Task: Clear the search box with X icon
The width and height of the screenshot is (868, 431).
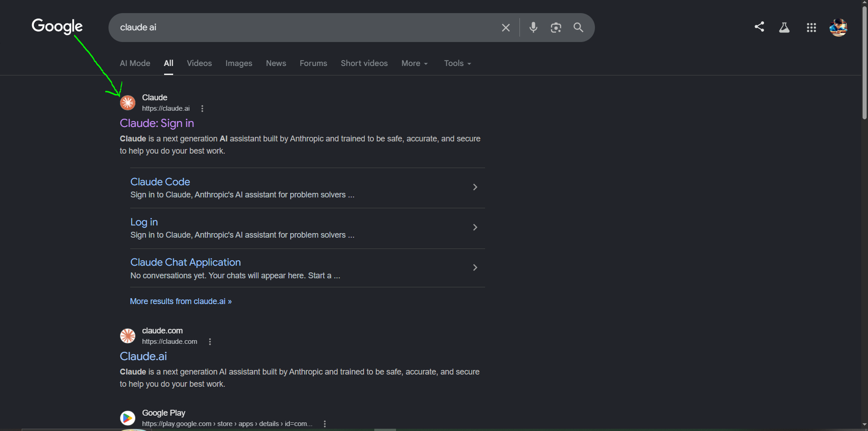Action: (x=505, y=28)
